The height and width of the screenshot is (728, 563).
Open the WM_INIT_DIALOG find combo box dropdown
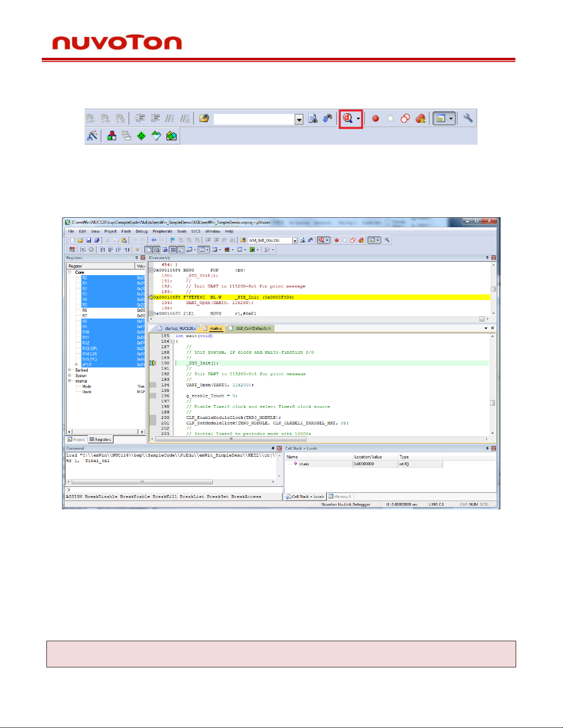coord(295,241)
